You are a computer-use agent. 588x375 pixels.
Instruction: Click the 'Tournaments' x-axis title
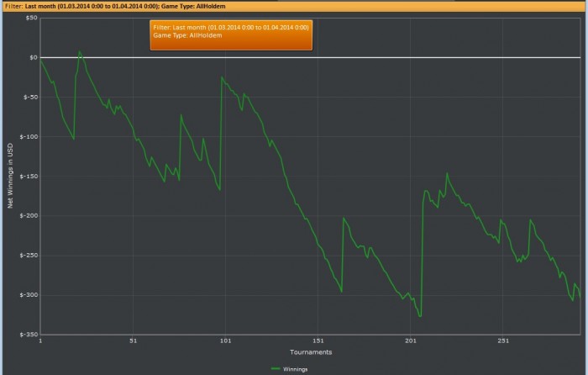311,352
